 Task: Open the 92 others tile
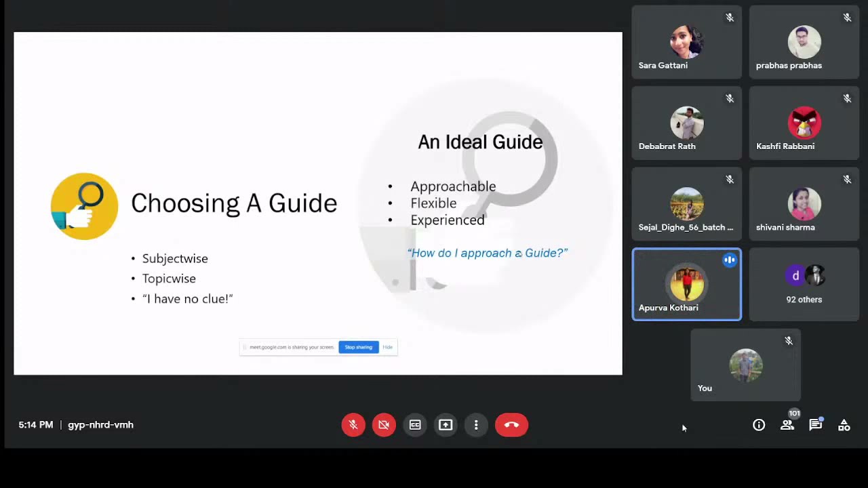click(804, 284)
